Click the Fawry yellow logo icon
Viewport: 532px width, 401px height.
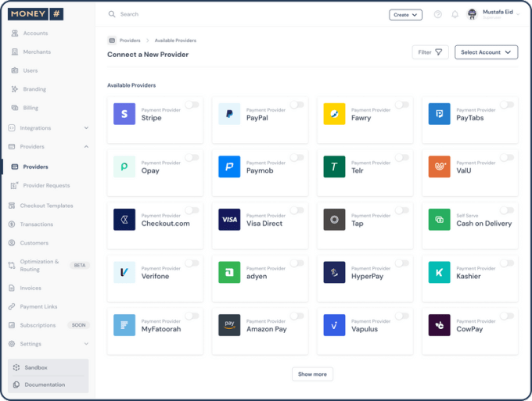pos(334,114)
